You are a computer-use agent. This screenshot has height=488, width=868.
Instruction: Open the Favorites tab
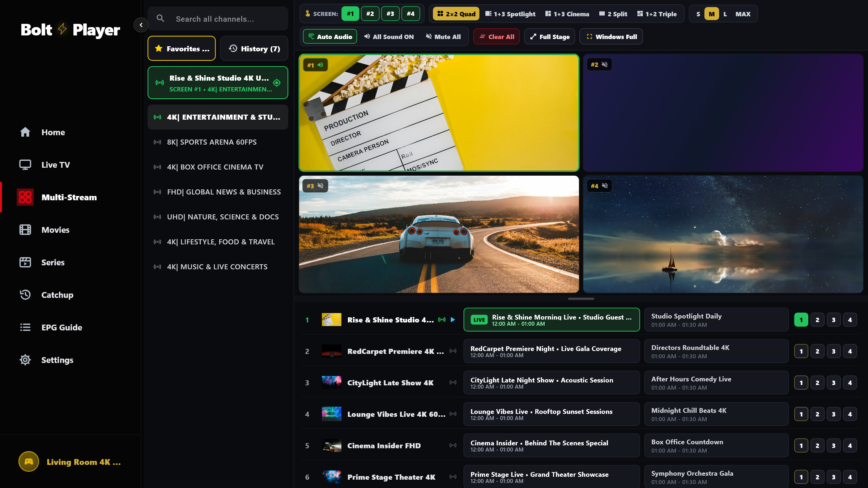182,48
